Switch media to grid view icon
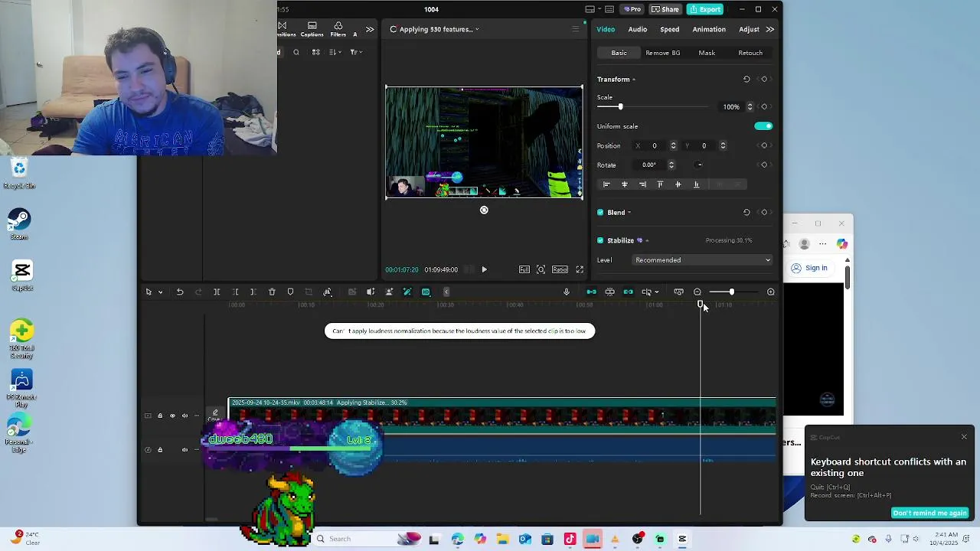The width and height of the screenshot is (980, 551). [315, 52]
